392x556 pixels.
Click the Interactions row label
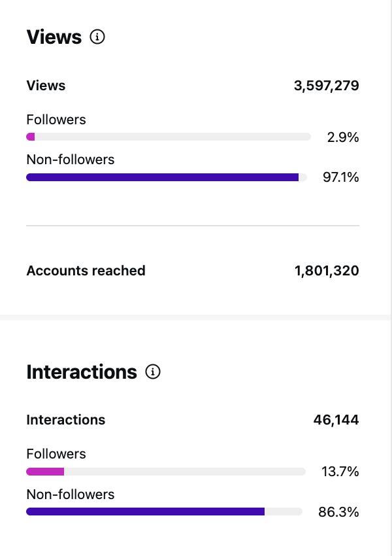point(66,420)
